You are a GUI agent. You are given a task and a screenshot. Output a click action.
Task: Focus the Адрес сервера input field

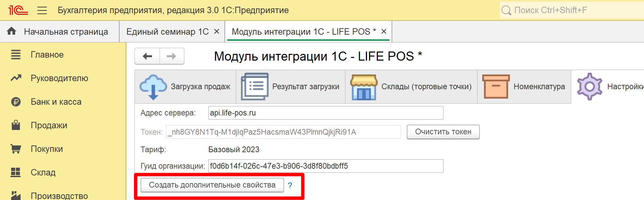click(x=326, y=113)
